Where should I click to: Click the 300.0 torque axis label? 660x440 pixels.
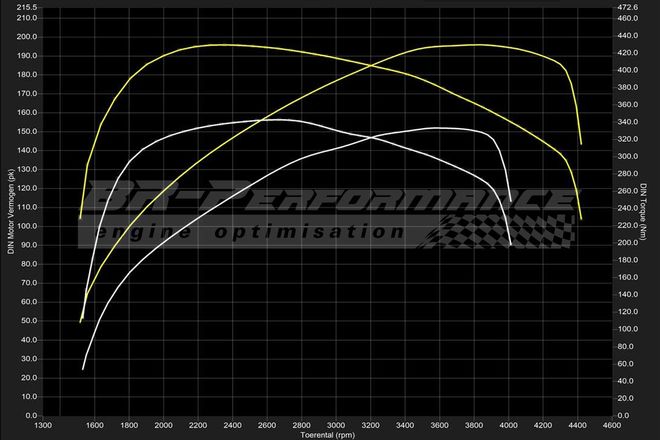(628, 157)
